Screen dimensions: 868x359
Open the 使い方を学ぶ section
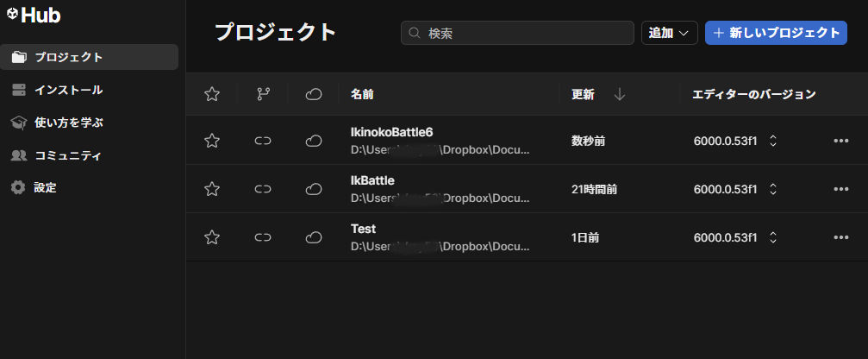(x=68, y=123)
